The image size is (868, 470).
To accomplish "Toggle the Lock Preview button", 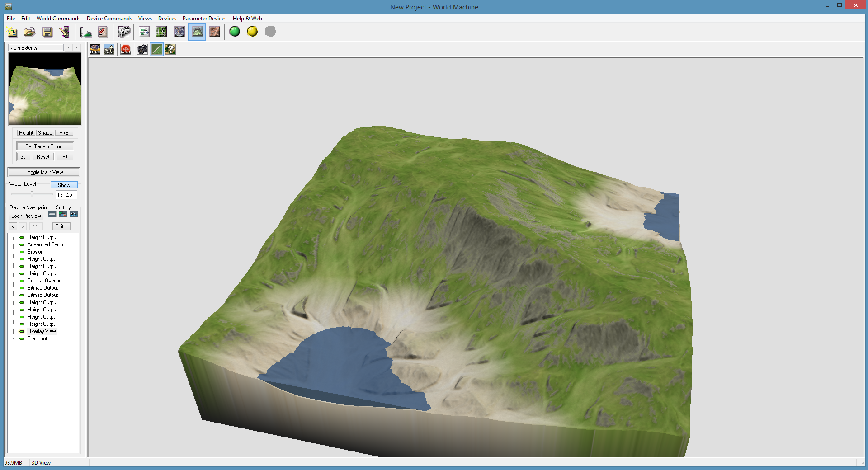I will coord(26,216).
